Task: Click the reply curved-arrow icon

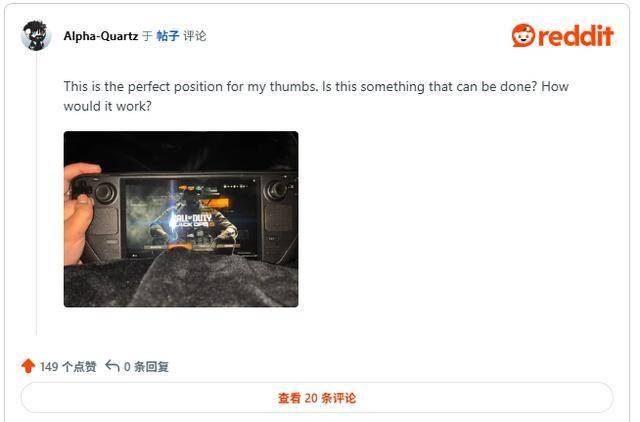Action: [x=112, y=366]
